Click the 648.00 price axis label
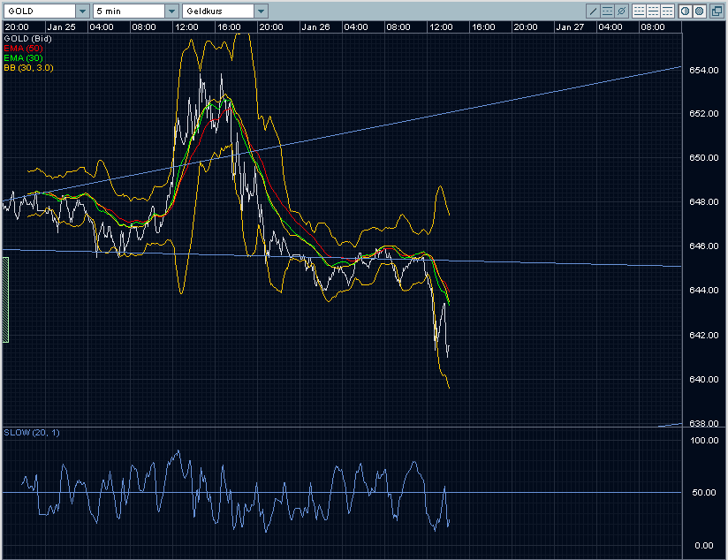 pyautogui.click(x=704, y=202)
